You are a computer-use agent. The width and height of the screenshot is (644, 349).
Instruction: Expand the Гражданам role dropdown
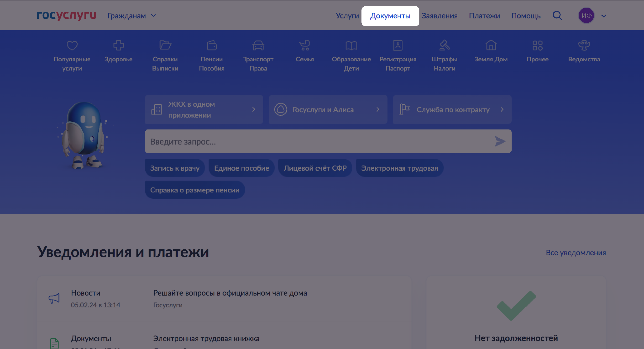(x=132, y=16)
